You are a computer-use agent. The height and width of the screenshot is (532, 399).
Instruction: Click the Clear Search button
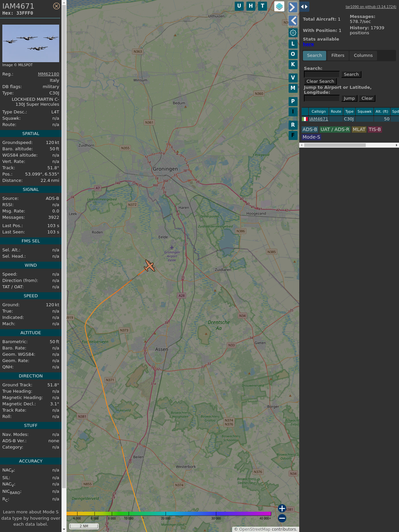[320, 81]
